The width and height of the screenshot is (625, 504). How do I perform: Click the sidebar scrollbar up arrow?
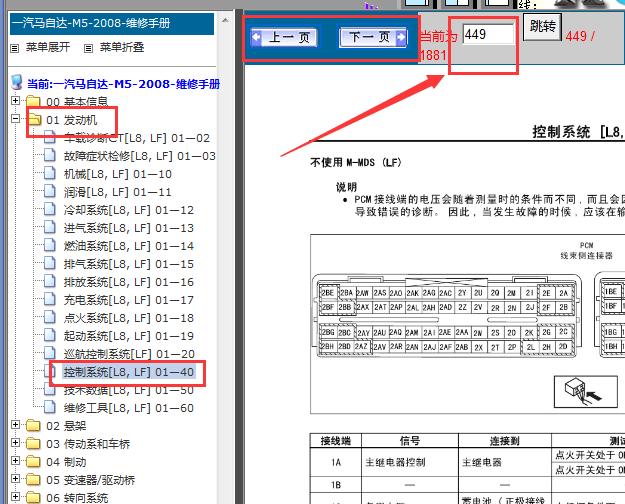(225, 20)
